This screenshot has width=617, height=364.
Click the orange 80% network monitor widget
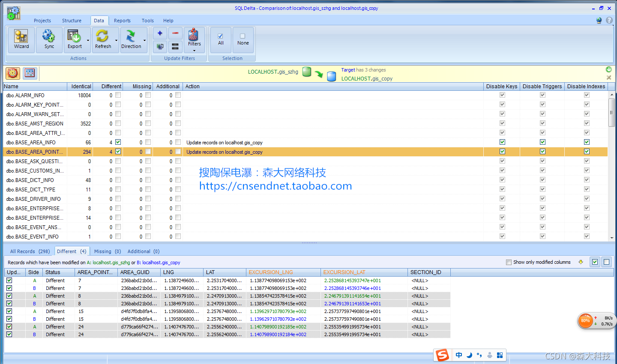(585, 320)
